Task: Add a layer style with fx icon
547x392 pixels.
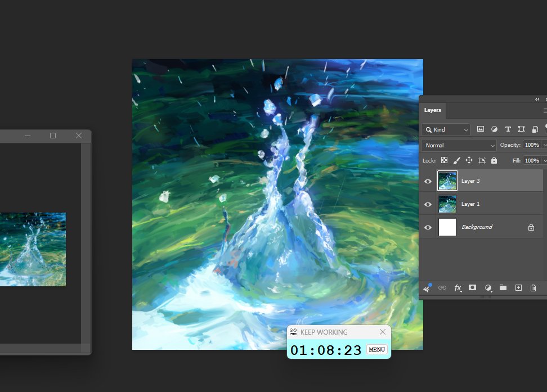Action: tap(458, 288)
